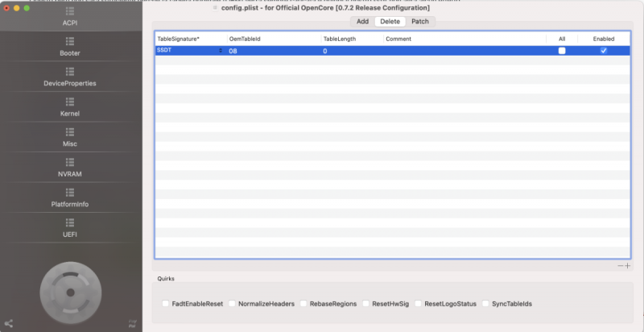Open the UEFI sidebar section

coord(70,228)
